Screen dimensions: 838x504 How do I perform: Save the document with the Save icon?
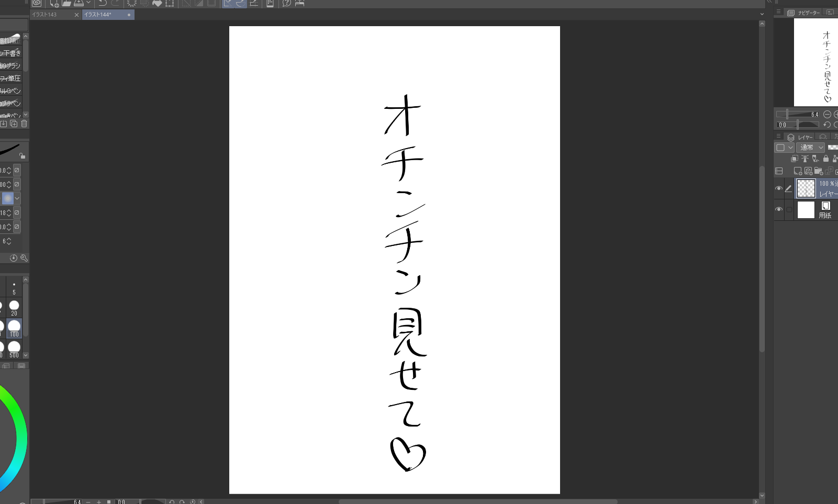(x=79, y=3)
